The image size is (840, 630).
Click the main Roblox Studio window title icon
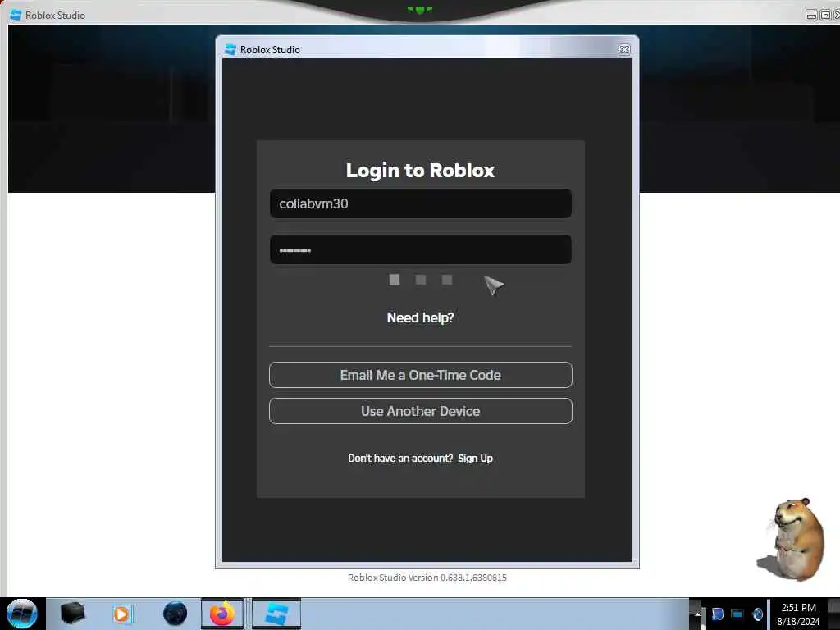coord(16,15)
